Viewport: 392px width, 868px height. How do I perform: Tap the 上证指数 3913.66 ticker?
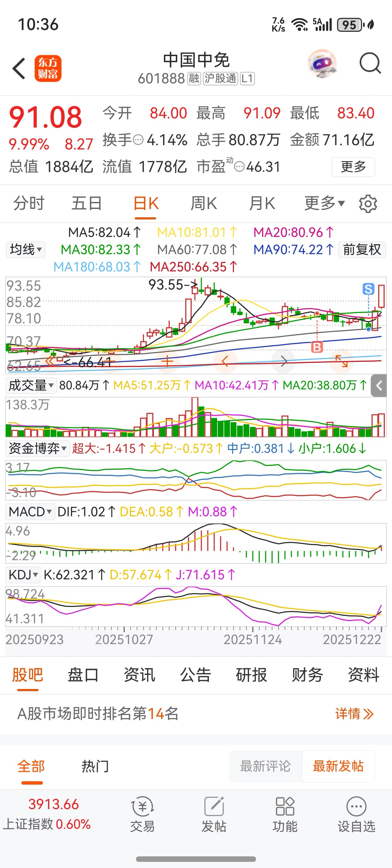(x=47, y=814)
